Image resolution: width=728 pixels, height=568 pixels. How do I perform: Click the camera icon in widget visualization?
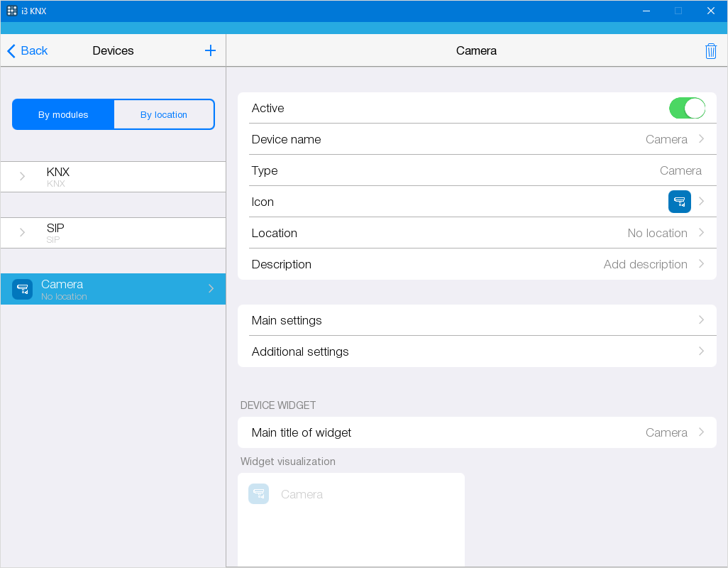(258, 494)
